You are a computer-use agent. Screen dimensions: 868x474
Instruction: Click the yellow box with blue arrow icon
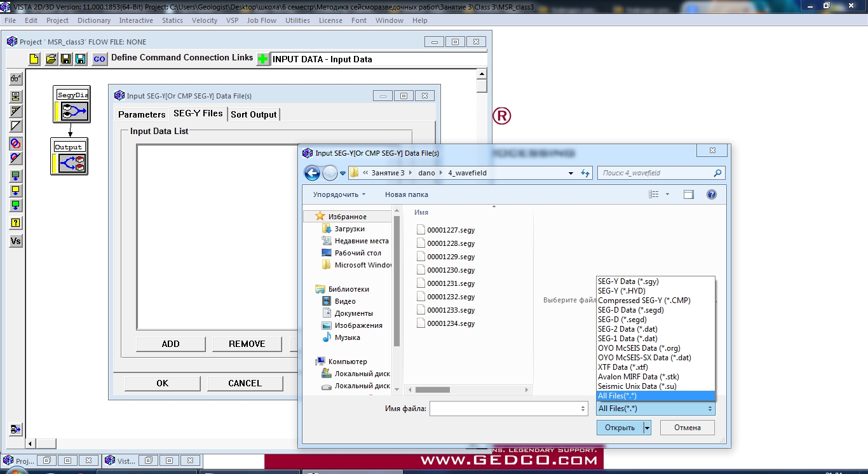16,191
